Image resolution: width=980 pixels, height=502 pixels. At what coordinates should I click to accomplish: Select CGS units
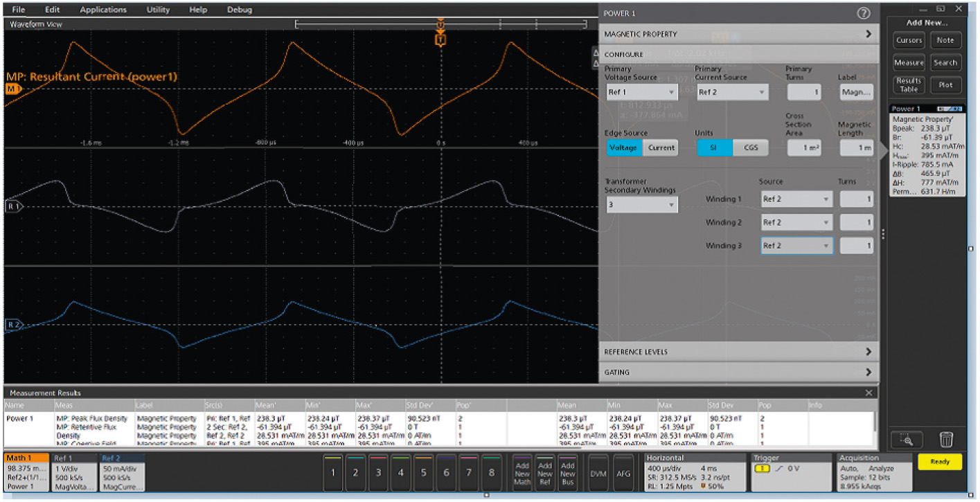pyautogui.click(x=751, y=147)
